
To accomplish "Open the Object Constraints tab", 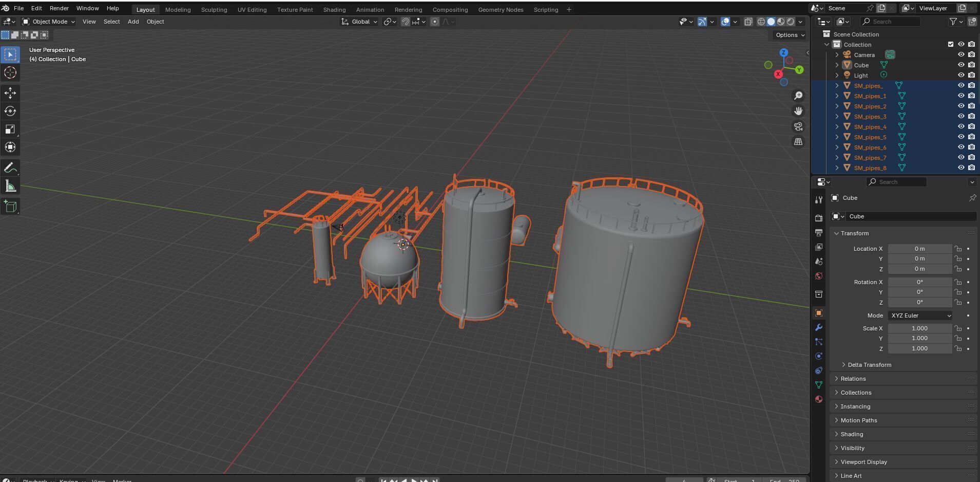I will pyautogui.click(x=819, y=370).
